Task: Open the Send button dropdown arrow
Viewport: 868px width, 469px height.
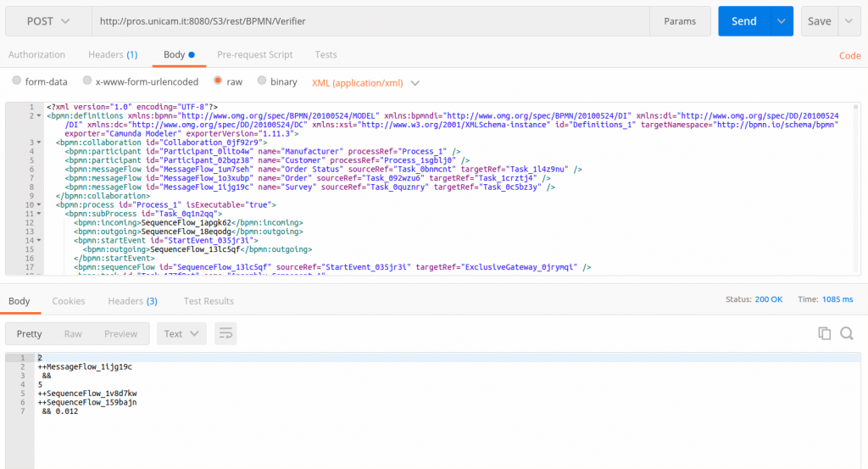Action: pyautogui.click(x=781, y=21)
